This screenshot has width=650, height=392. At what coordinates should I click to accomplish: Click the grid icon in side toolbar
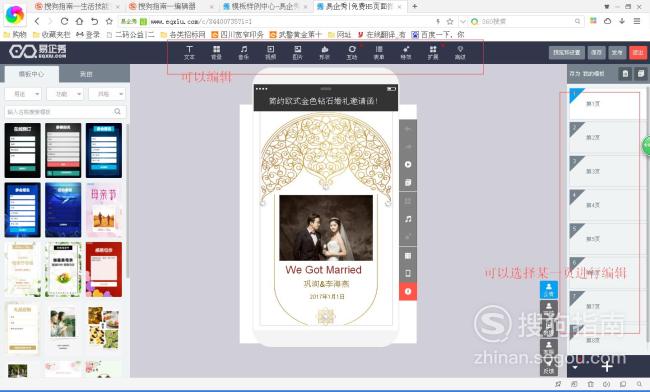pos(408,256)
